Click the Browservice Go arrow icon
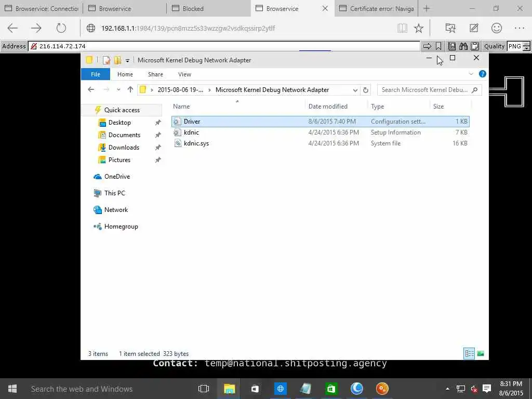This screenshot has height=399, width=532. coord(427,46)
